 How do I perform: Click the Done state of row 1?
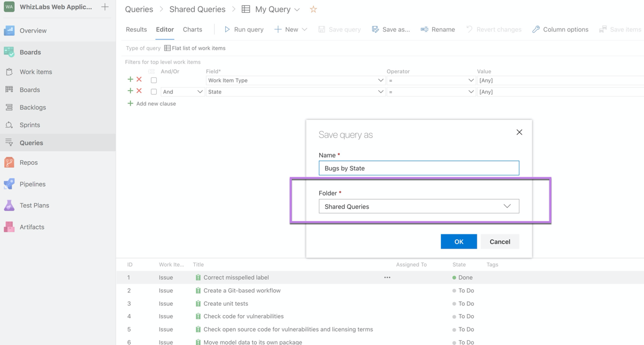(463, 278)
